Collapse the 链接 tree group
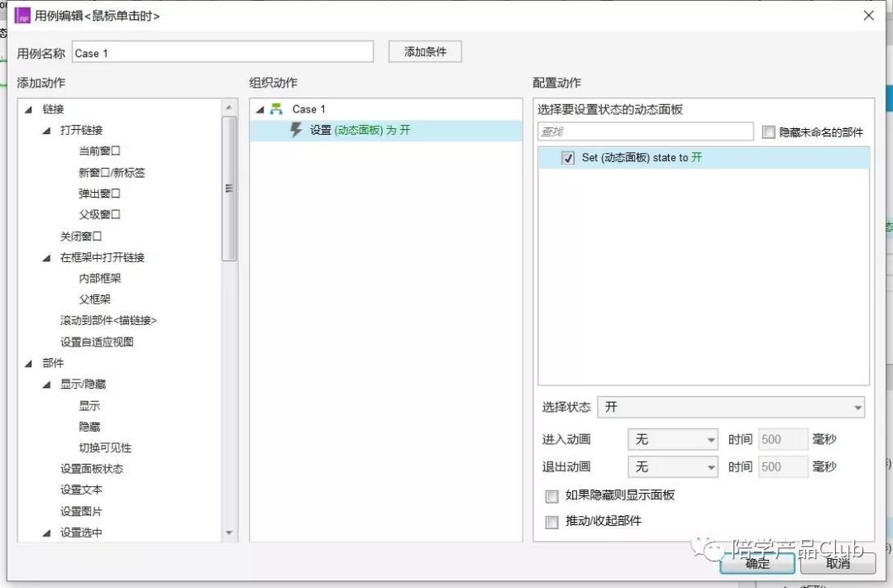The width and height of the screenshot is (893, 588). [28, 109]
